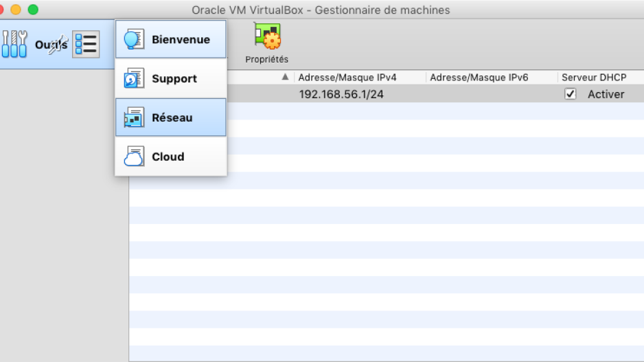Screen dimensions: 644x362
Task: Toggle the Activer DHCP server checkbox
Action: pos(570,94)
